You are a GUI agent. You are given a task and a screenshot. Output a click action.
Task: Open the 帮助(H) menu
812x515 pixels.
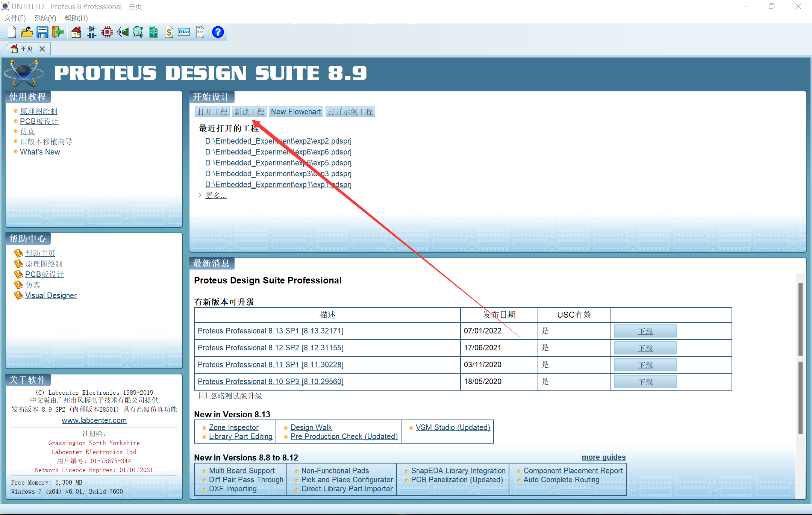click(76, 18)
